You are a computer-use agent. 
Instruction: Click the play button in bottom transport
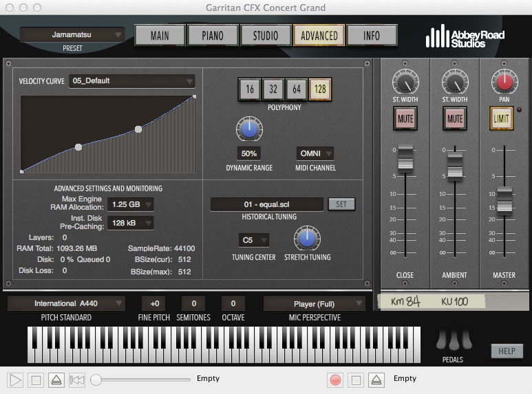[15, 380]
